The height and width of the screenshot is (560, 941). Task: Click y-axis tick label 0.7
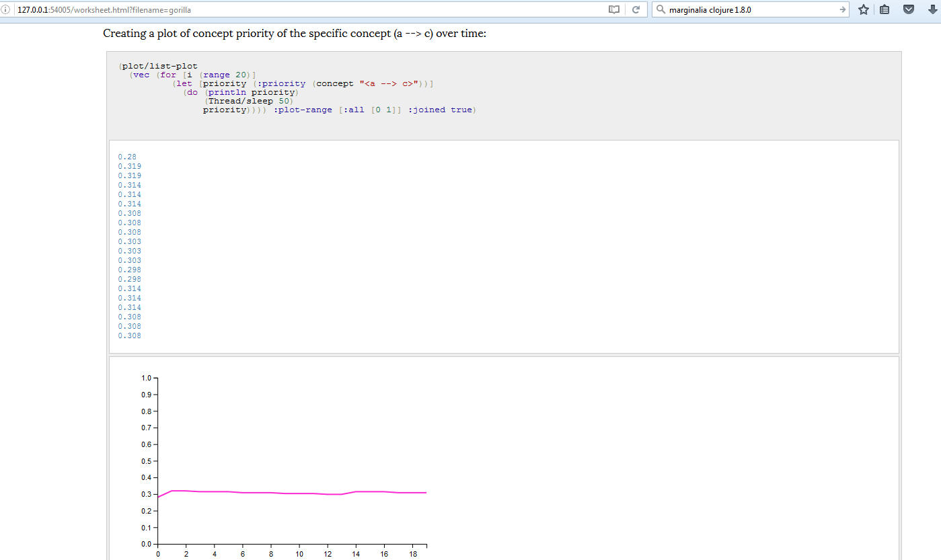coord(147,428)
